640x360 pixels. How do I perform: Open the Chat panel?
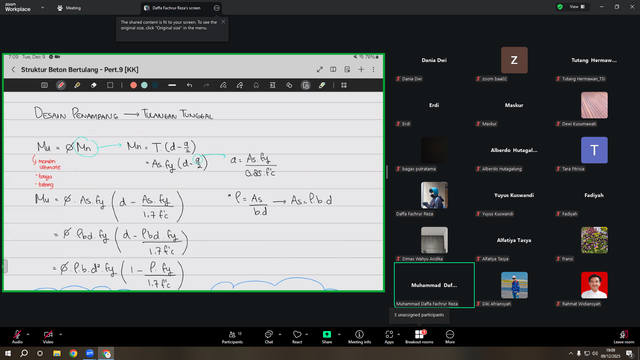[269, 337]
